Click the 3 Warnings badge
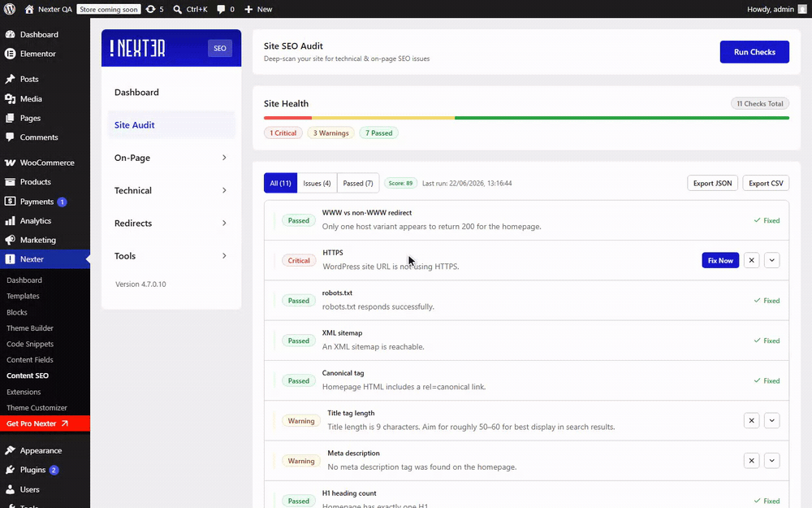This screenshot has height=508, width=812. (x=331, y=132)
